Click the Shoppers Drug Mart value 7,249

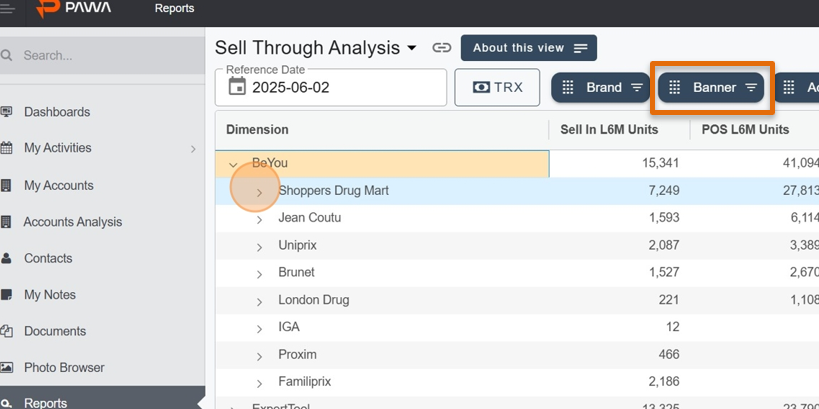click(x=664, y=191)
